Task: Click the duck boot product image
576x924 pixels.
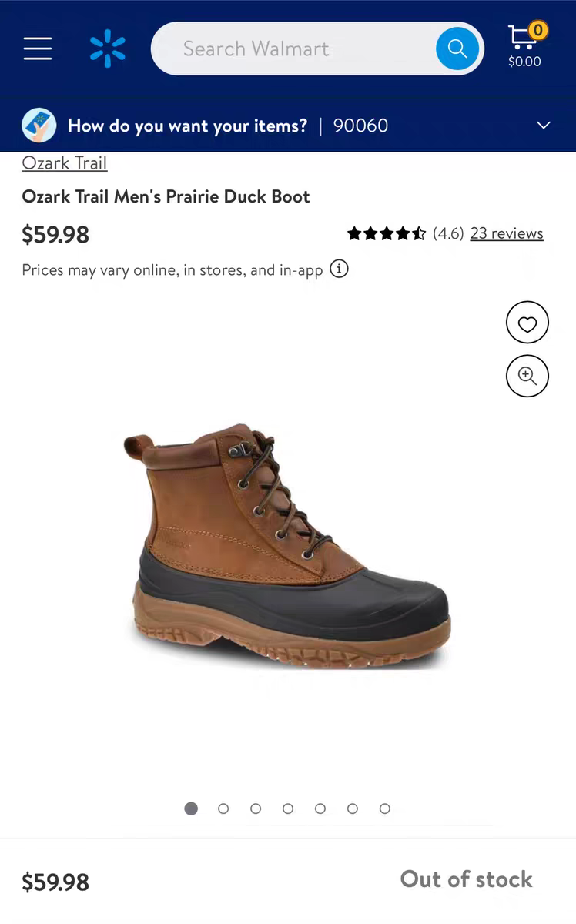Action: [x=286, y=545]
